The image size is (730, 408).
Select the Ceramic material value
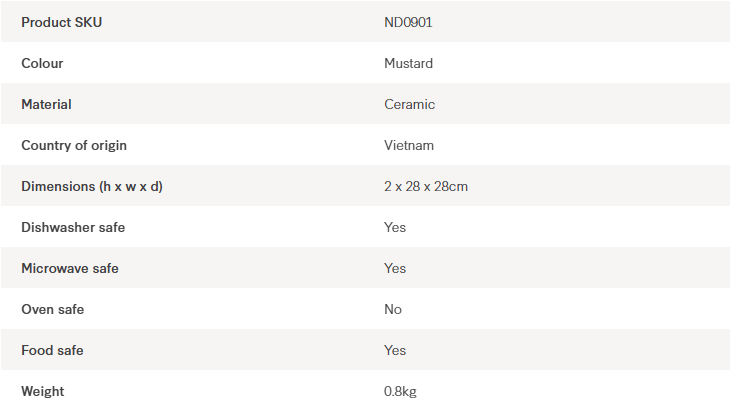[409, 104]
